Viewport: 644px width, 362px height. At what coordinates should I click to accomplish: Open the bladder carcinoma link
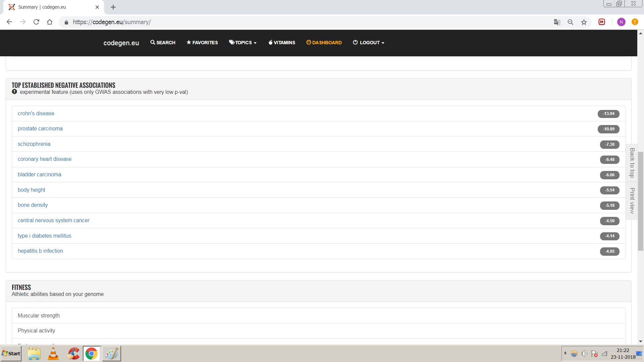[40, 175]
